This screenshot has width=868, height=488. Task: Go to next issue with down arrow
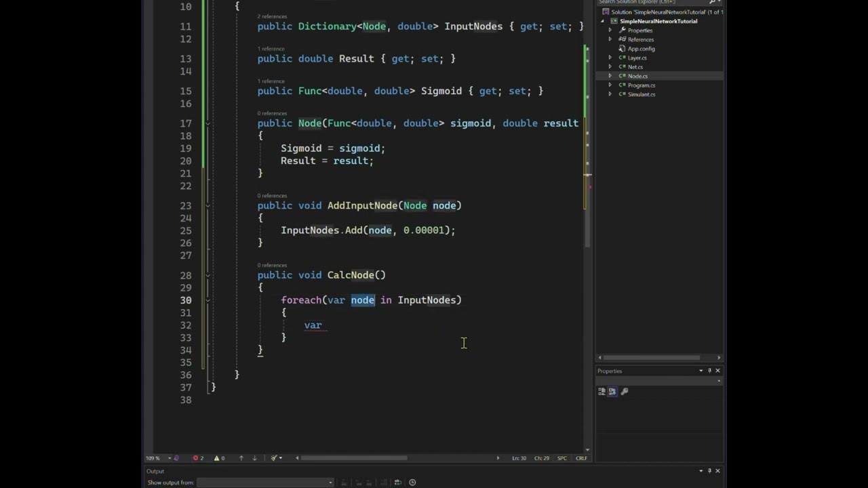point(254,458)
